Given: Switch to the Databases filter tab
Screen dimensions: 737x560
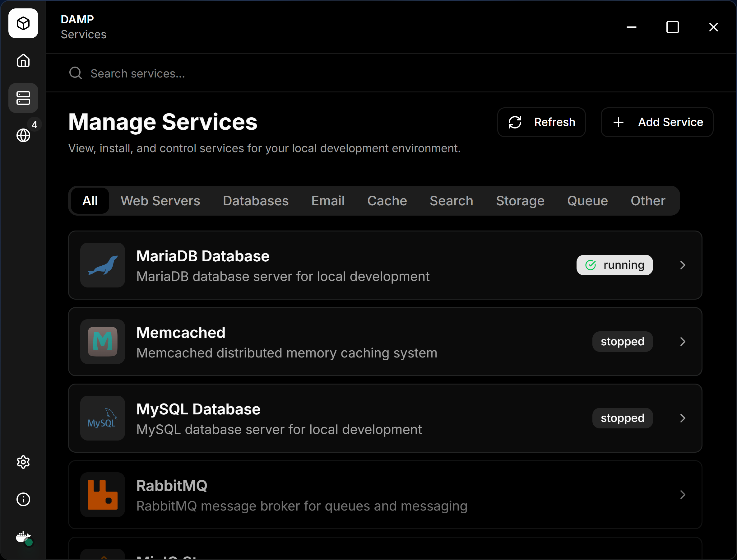Looking at the screenshot, I should click(x=256, y=200).
